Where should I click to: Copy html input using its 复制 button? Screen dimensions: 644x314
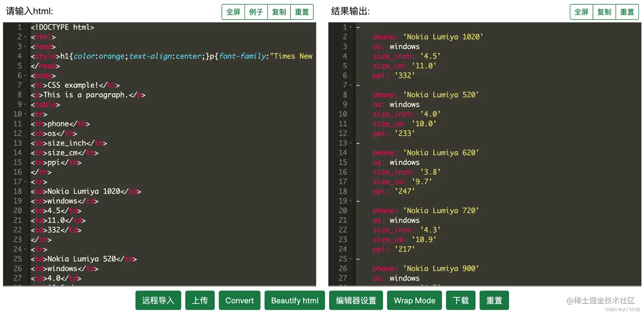[x=279, y=12]
